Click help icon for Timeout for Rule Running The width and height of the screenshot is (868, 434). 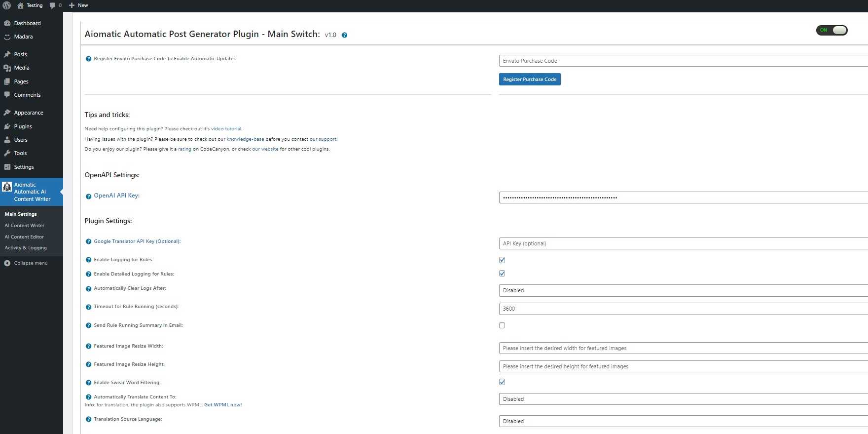(x=88, y=307)
